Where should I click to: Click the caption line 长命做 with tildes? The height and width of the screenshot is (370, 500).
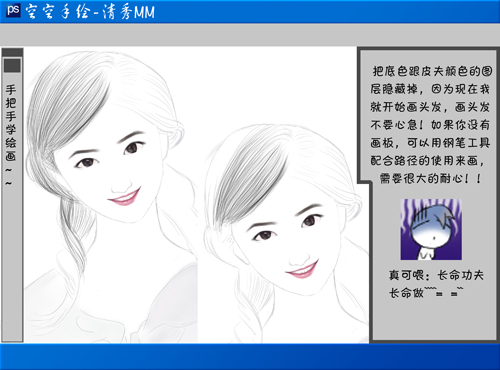(426, 293)
